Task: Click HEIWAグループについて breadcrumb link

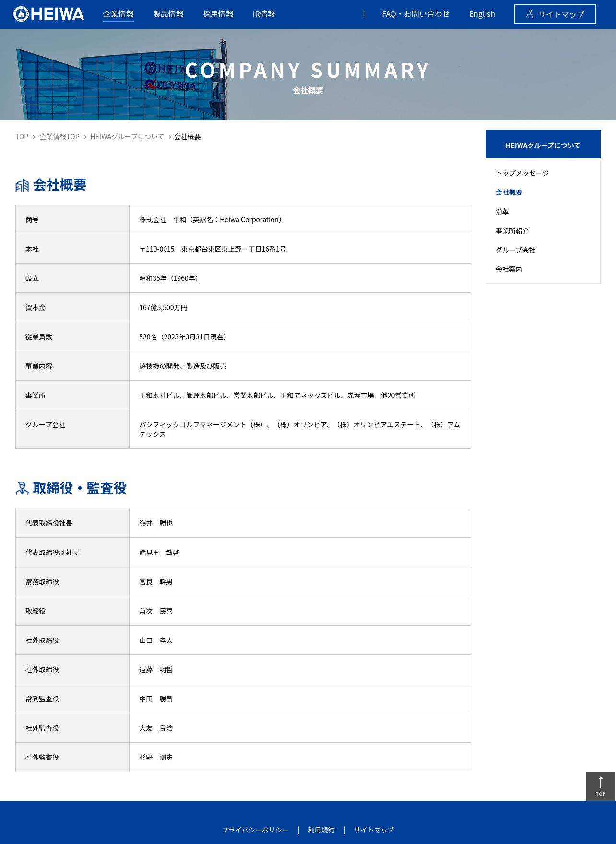Action: (x=127, y=137)
